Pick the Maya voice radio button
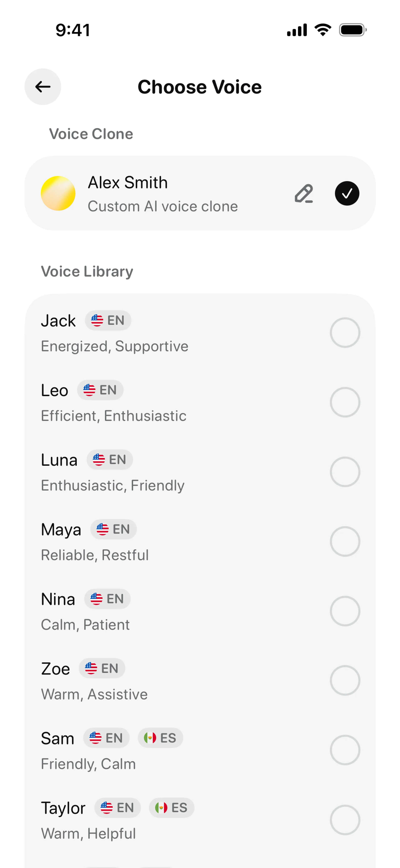Image resolution: width=400 pixels, height=868 pixels. (345, 541)
